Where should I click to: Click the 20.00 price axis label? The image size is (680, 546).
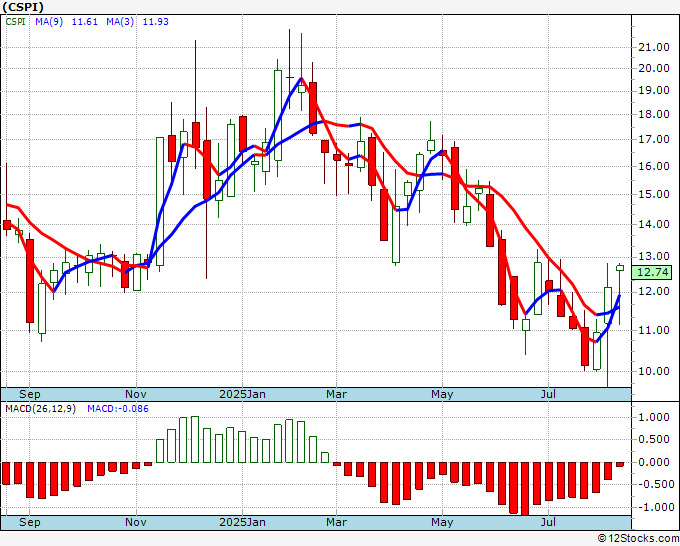click(654, 68)
